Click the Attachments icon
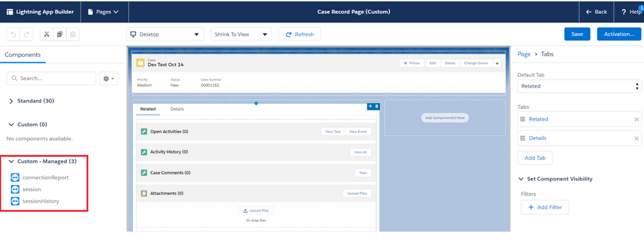644x249 pixels. pos(144,193)
